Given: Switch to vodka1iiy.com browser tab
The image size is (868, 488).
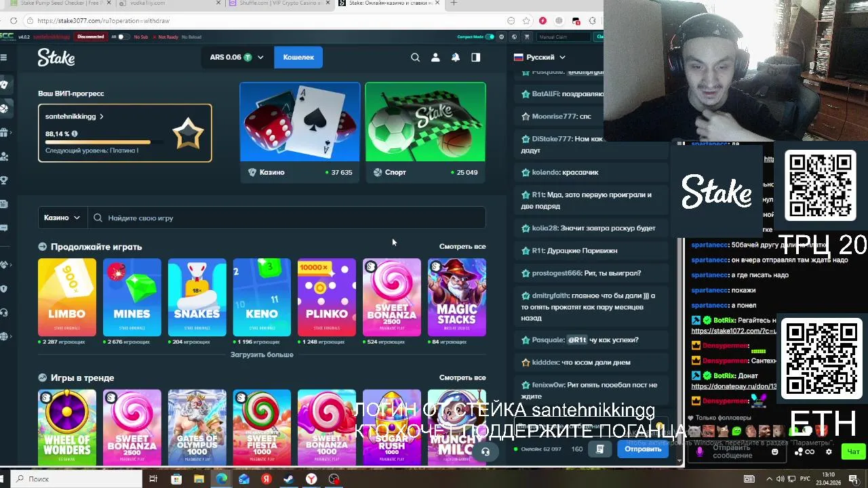Looking at the screenshot, I should pos(170,3).
